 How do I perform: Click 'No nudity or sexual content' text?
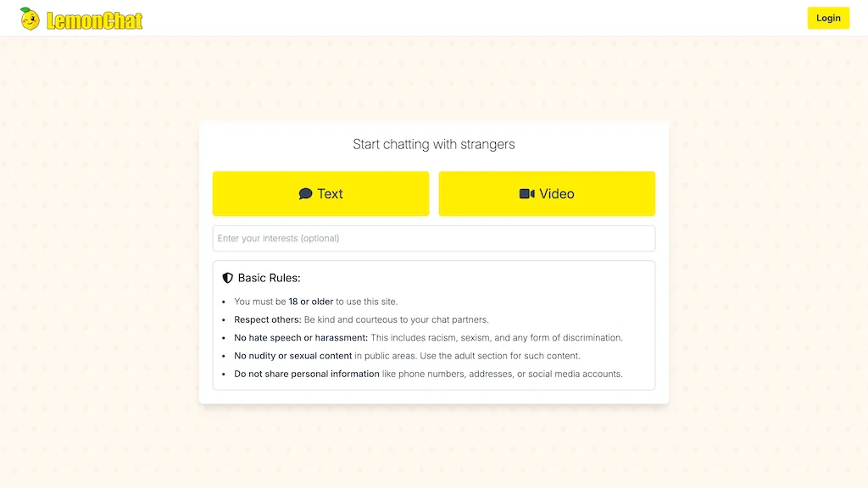click(292, 356)
